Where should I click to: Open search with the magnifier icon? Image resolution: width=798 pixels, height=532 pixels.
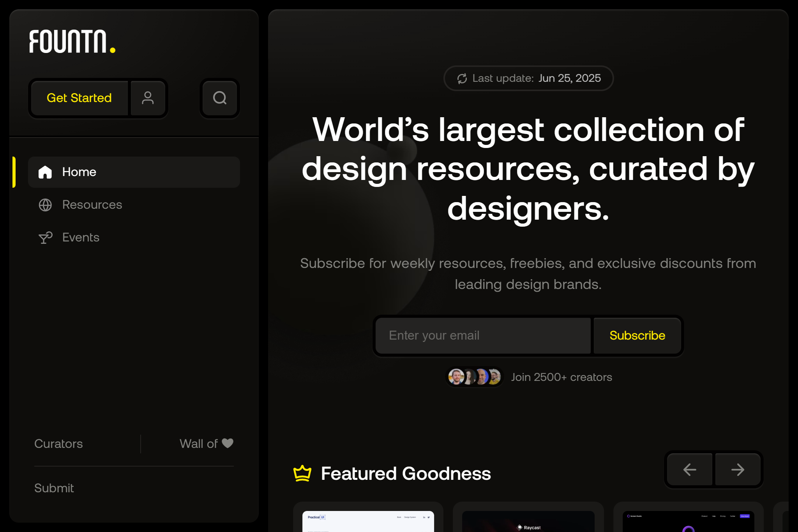tap(220, 98)
